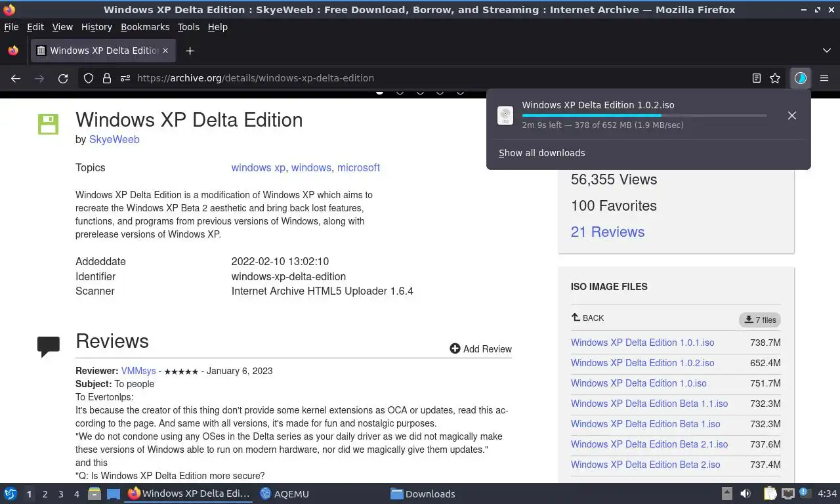840x504 pixels.
Task: Open tracking protection shield icon
Action: tap(89, 78)
